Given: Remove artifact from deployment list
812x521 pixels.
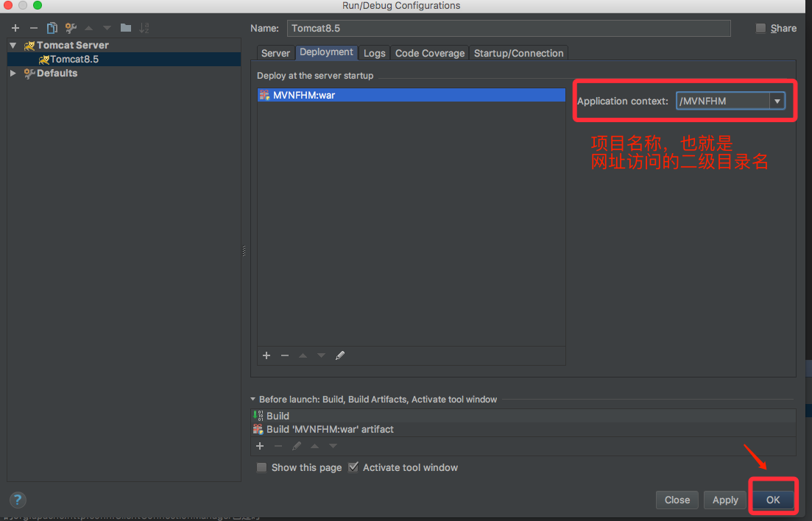Looking at the screenshot, I should [285, 355].
